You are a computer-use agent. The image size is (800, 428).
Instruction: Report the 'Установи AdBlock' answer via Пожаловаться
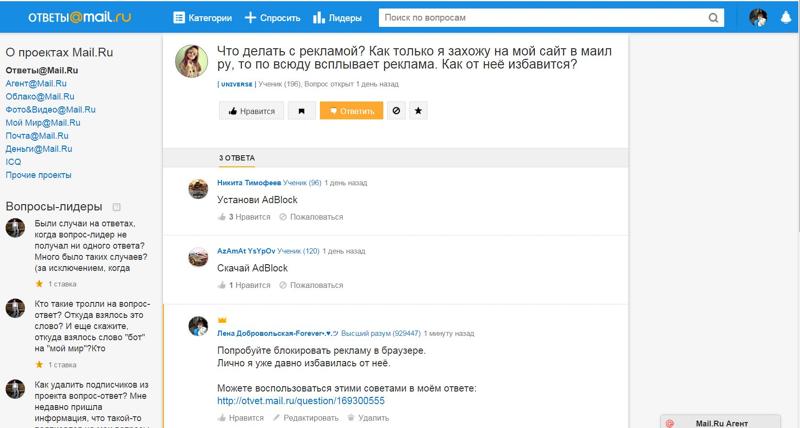[311, 217]
